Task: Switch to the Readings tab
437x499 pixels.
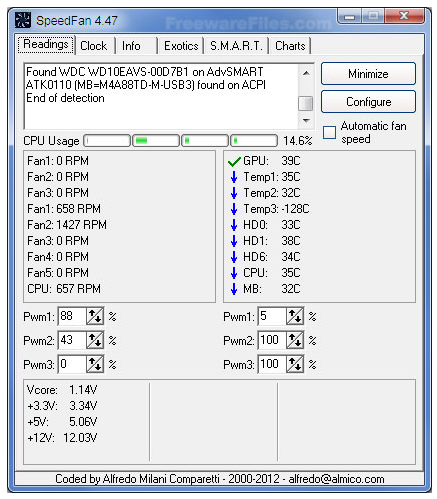Action: (46, 44)
